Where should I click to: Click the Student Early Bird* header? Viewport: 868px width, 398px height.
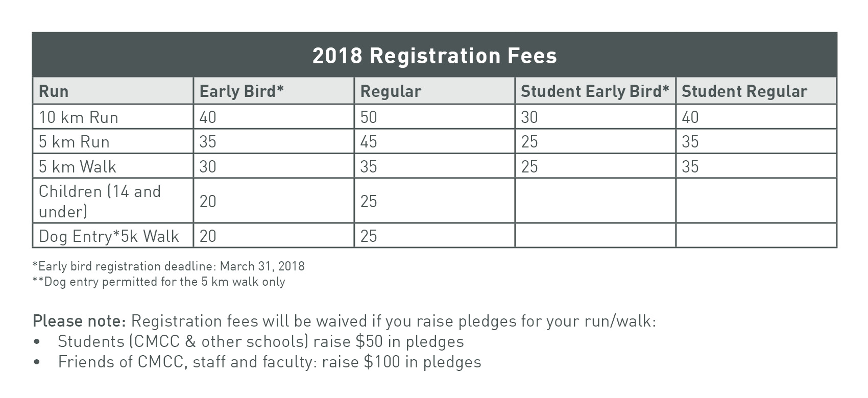click(595, 91)
